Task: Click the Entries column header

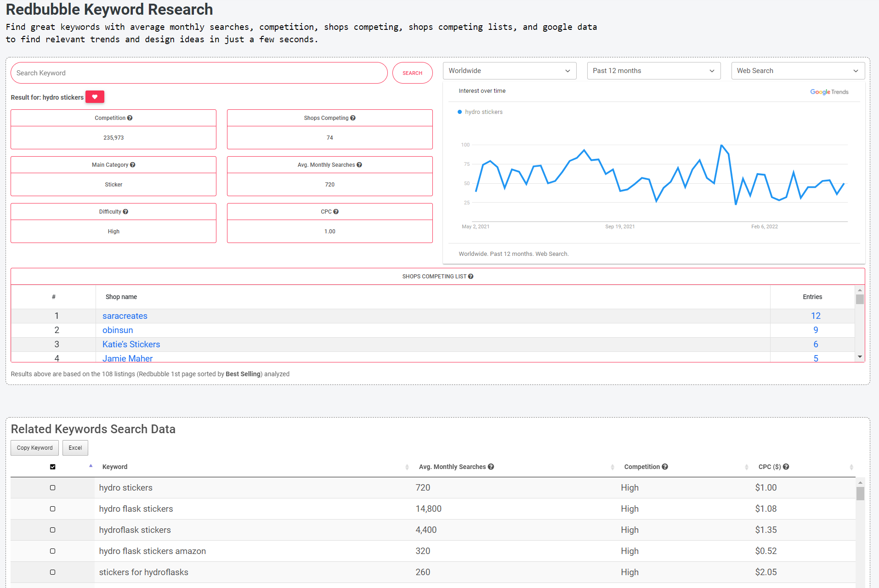Action: 812,297
